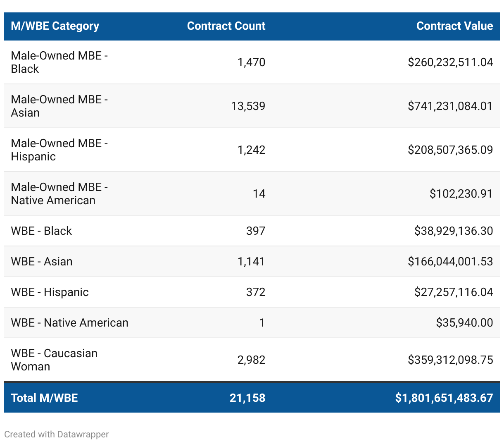Click the Contract Count column header
This screenshot has width=504, height=444.
[226, 26]
